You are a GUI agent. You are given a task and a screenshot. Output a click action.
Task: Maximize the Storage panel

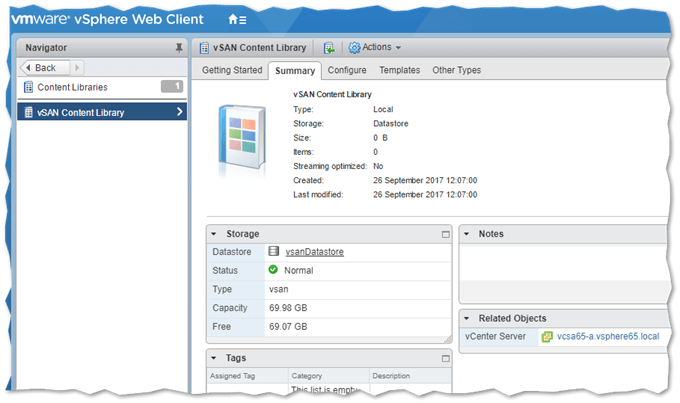(x=445, y=234)
